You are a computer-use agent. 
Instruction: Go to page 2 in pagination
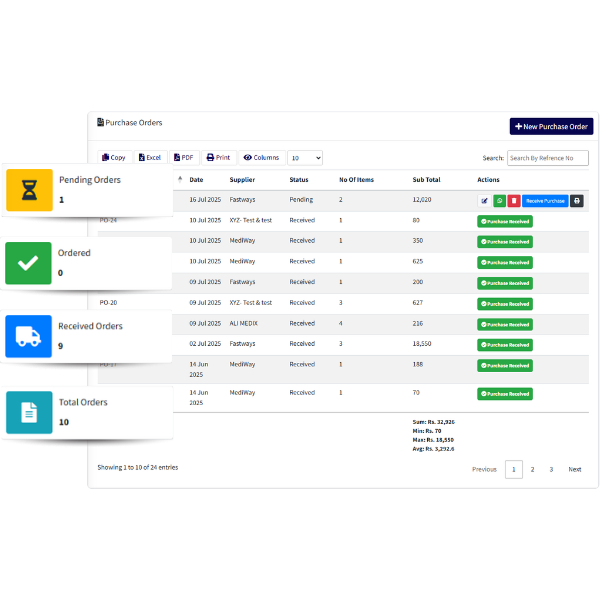coord(532,469)
